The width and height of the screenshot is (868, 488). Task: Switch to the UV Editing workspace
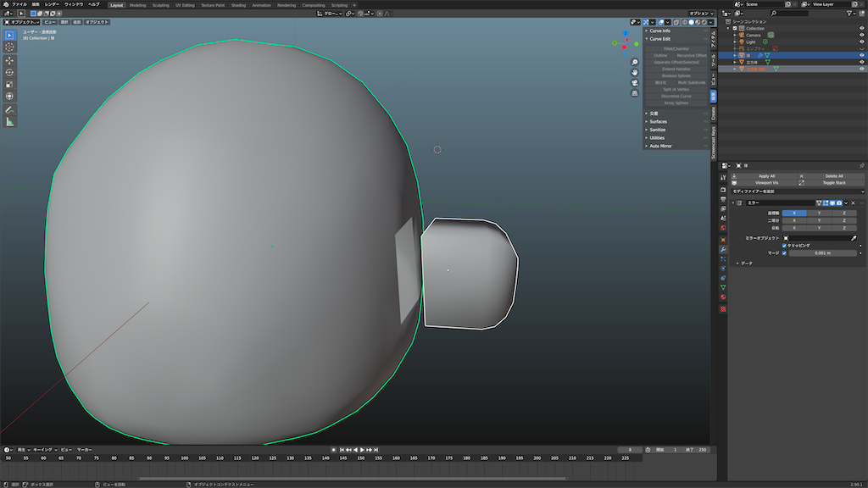[x=185, y=5]
